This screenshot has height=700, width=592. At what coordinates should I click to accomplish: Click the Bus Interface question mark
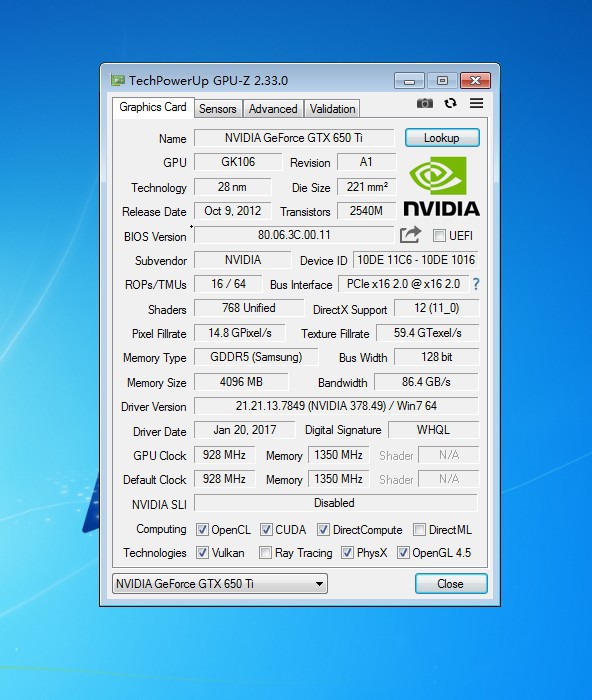click(476, 283)
